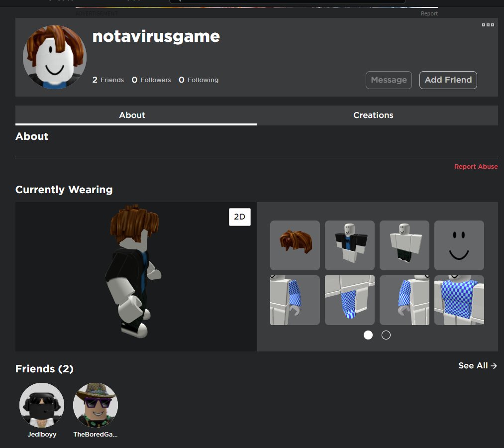Screen dimensions: 504x448
Task: Click the 3D avatar preview
Action: [x=136, y=277]
